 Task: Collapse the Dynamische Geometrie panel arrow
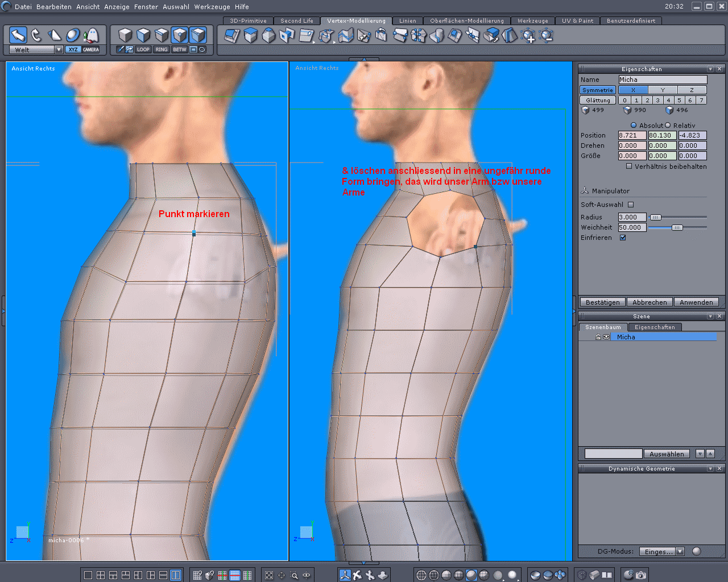tap(710, 468)
